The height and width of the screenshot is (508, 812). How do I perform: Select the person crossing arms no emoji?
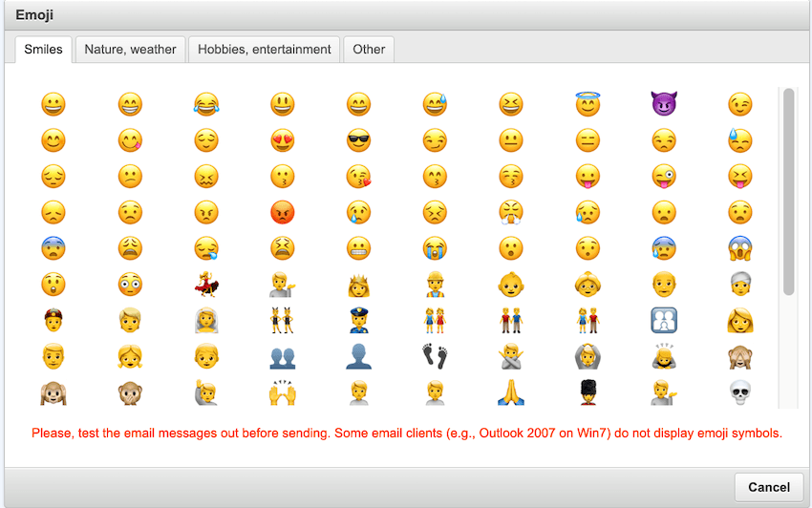511,357
